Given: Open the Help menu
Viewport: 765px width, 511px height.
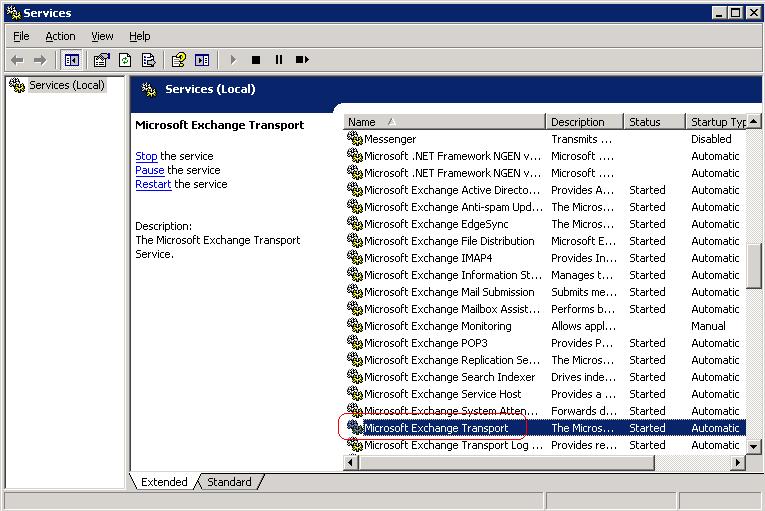Looking at the screenshot, I should pos(140,36).
